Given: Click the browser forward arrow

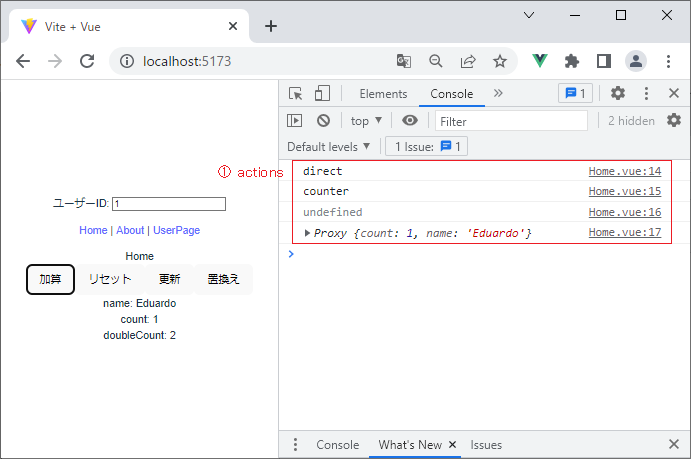Looking at the screenshot, I should [x=55, y=61].
